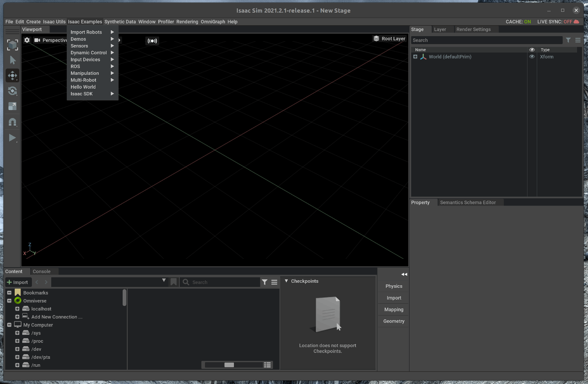Select the Move gizmo tool
This screenshot has width=588, height=384.
13,76
